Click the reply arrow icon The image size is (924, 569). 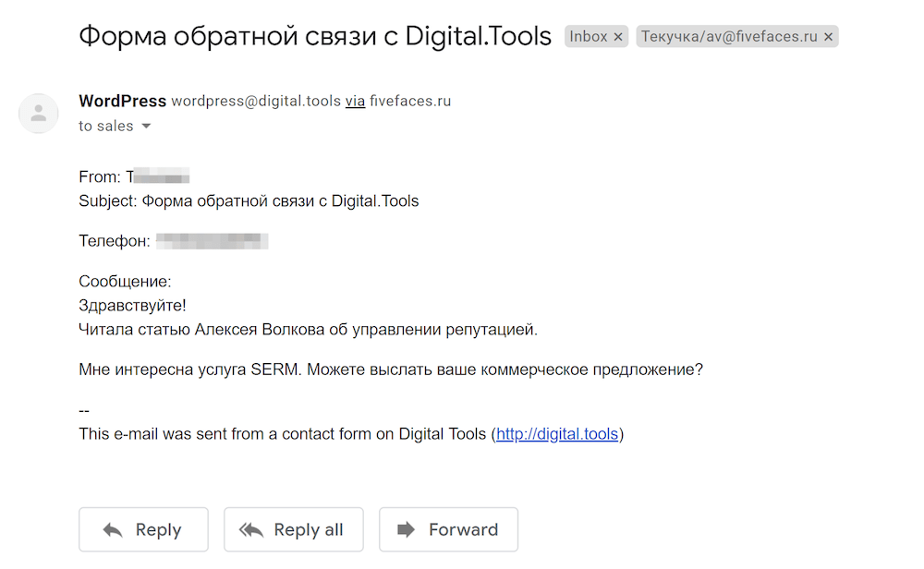[x=113, y=529]
